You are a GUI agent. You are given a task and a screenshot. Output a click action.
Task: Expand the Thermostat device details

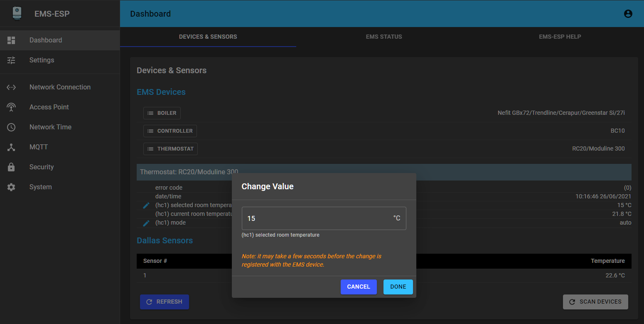[170, 149]
